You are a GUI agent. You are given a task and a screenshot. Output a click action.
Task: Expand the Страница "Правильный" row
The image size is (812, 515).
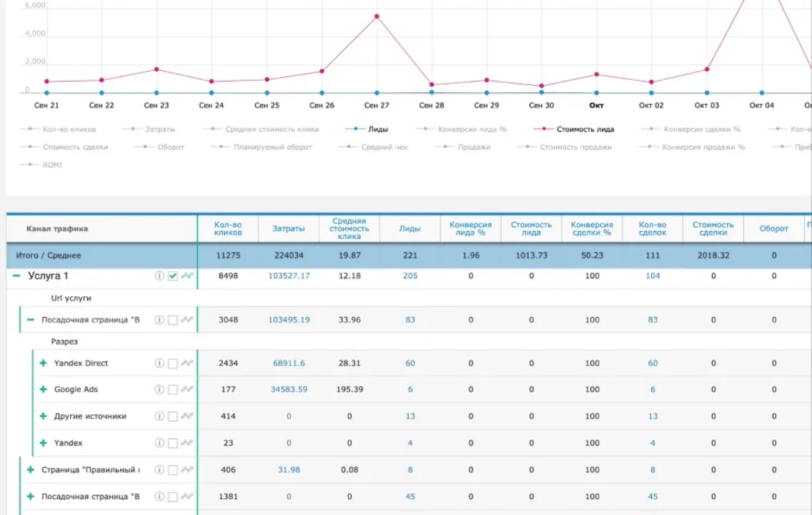click(30, 470)
